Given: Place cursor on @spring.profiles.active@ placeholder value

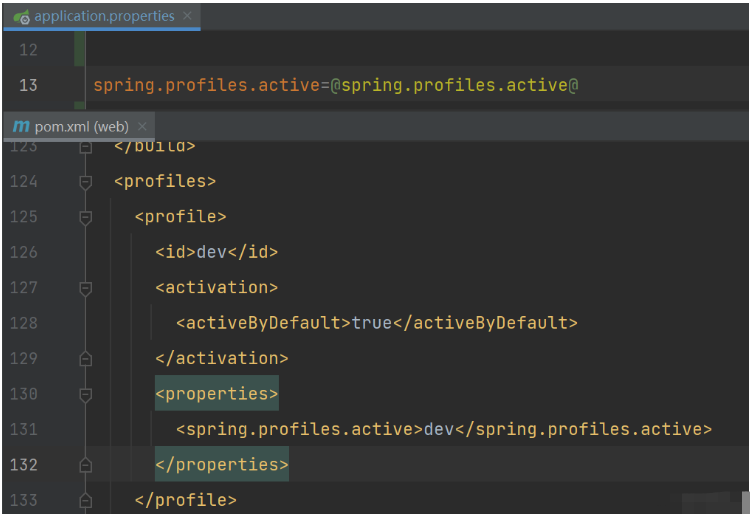Looking at the screenshot, I should (455, 85).
